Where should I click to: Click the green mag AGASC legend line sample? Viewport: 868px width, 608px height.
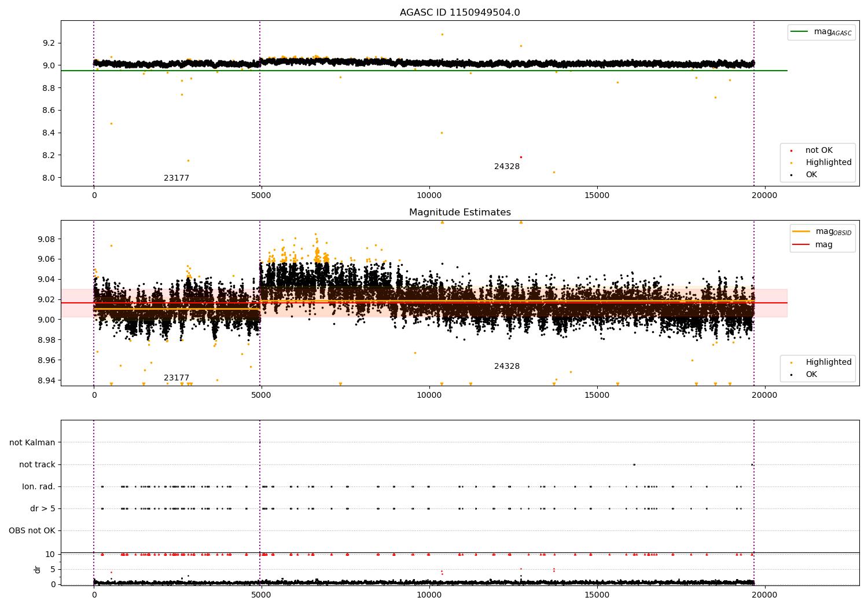point(799,32)
